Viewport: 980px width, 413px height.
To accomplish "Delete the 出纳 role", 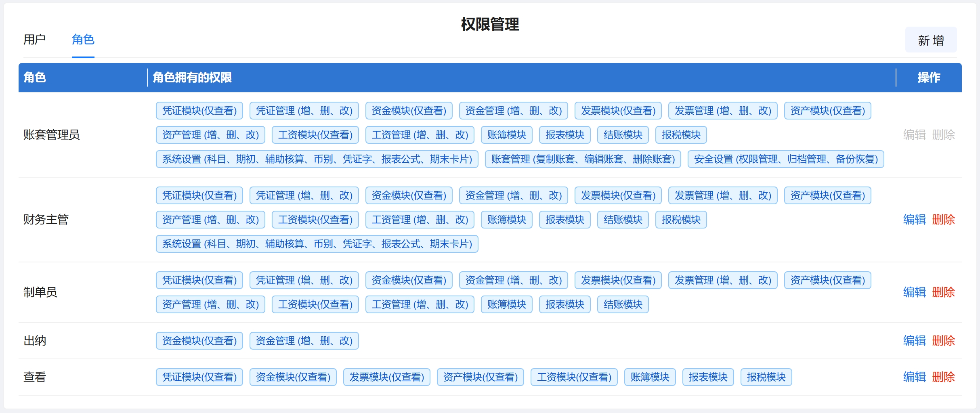I will tap(943, 341).
